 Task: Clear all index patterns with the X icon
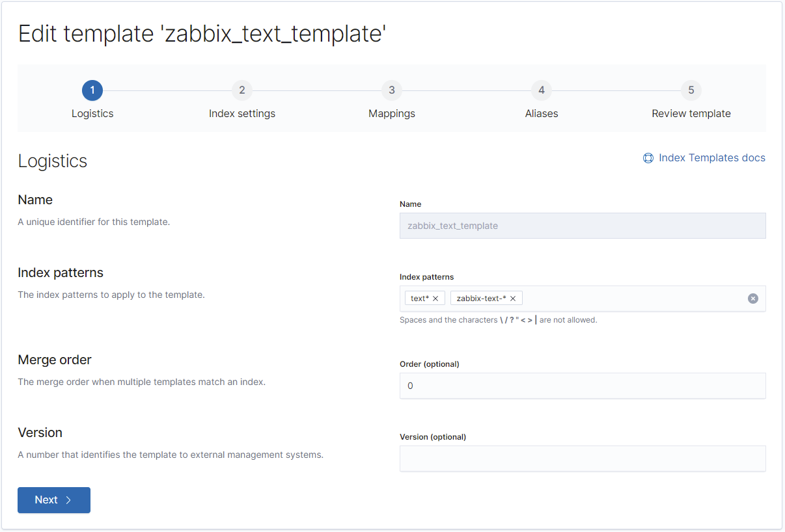753,299
